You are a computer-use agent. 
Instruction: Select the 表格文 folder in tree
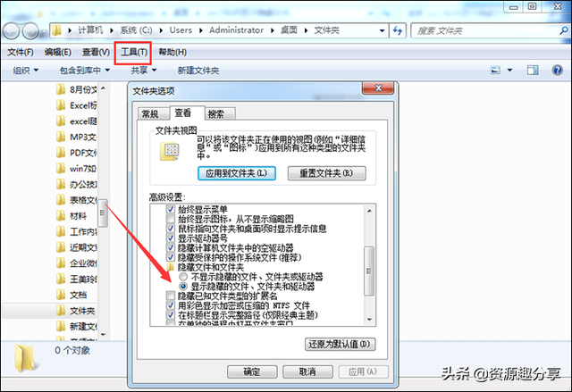[x=77, y=200]
